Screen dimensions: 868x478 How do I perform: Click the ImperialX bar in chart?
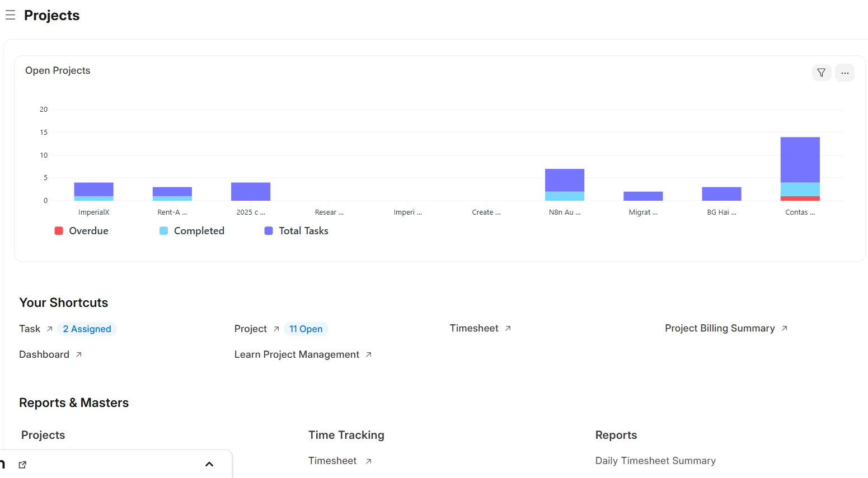click(94, 192)
